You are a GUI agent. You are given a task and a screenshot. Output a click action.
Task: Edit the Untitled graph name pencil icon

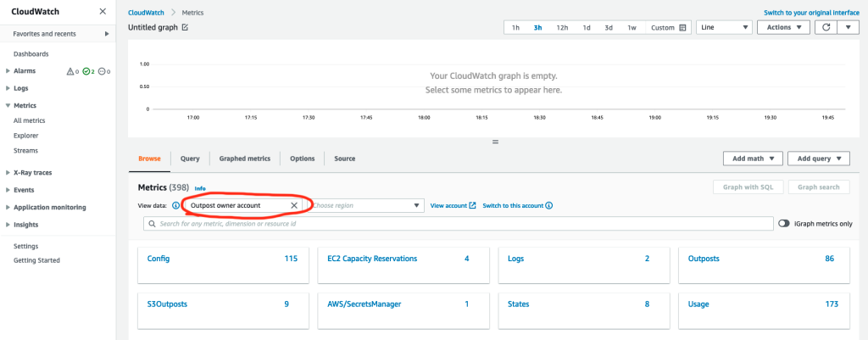[x=185, y=27]
